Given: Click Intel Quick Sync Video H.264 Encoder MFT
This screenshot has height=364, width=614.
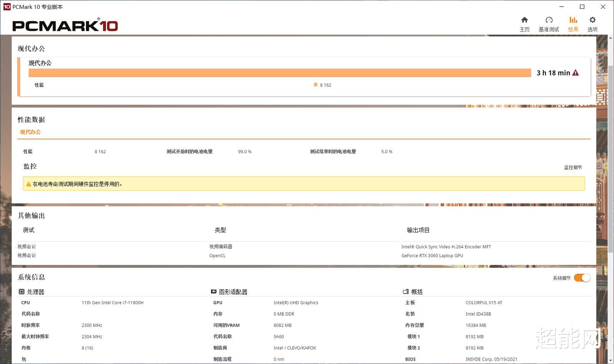Looking at the screenshot, I should pos(446,247).
